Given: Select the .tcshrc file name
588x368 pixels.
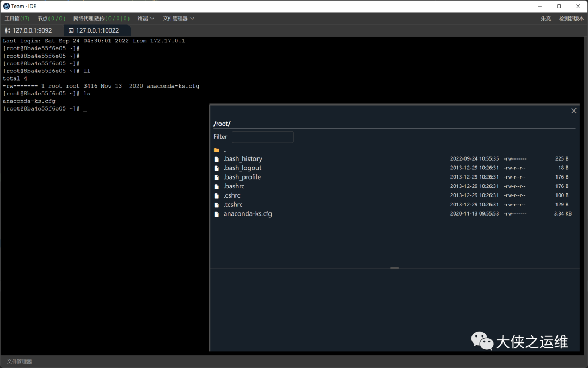Looking at the screenshot, I should click(x=233, y=205).
